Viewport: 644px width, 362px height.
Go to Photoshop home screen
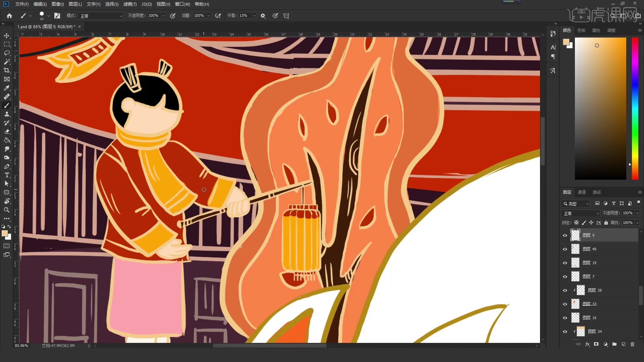click(x=9, y=16)
